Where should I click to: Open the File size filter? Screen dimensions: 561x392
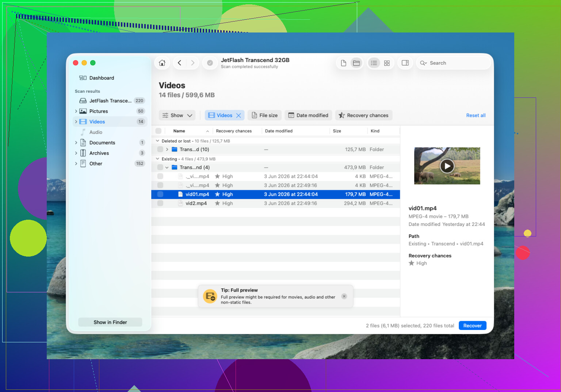coord(265,115)
